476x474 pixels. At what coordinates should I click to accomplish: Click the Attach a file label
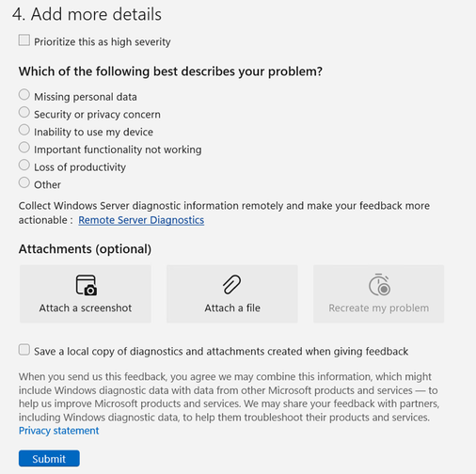232,308
